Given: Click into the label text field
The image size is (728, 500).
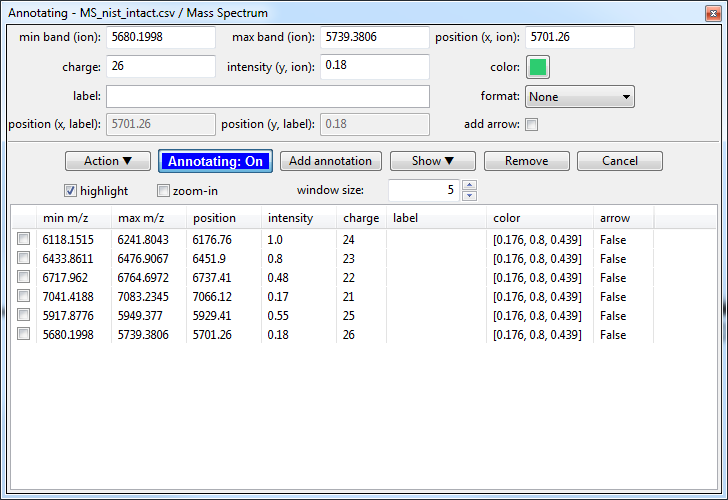Looking at the screenshot, I should point(267,96).
